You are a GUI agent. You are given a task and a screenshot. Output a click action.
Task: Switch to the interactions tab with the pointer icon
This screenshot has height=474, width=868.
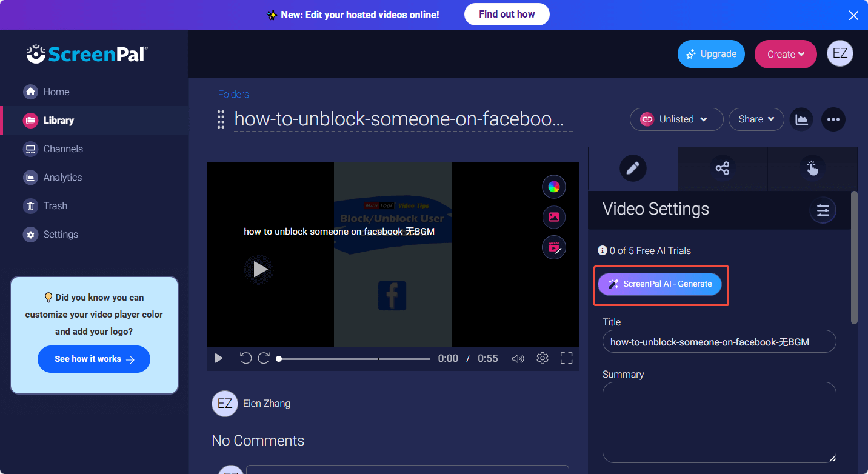click(812, 169)
